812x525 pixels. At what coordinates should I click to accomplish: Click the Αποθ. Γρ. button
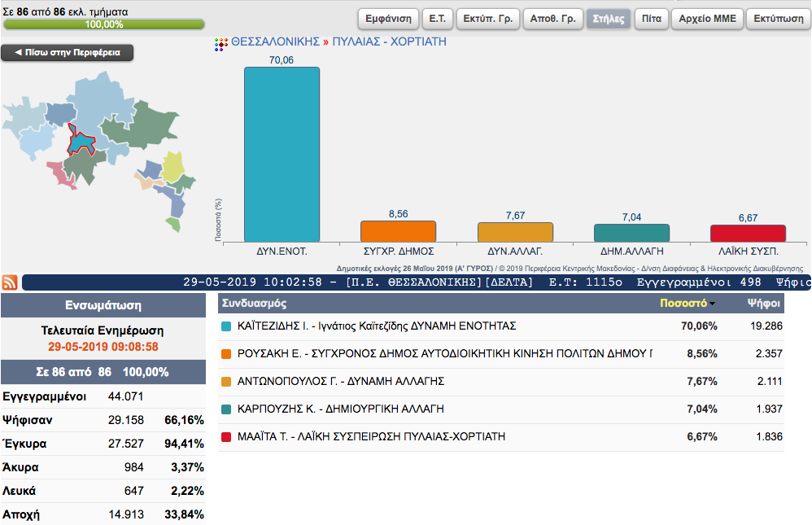point(553,19)
